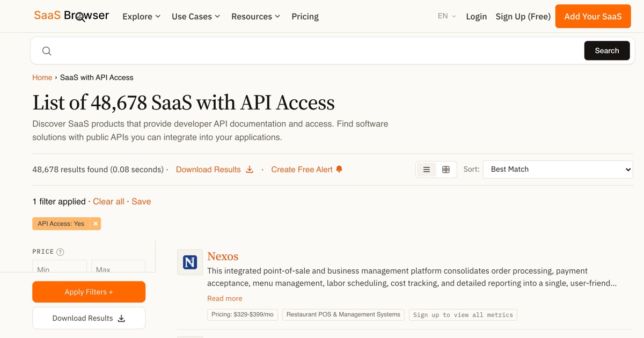644x338 pixels.
Task: Switch to grid view layout
Action: coord(446,170)
